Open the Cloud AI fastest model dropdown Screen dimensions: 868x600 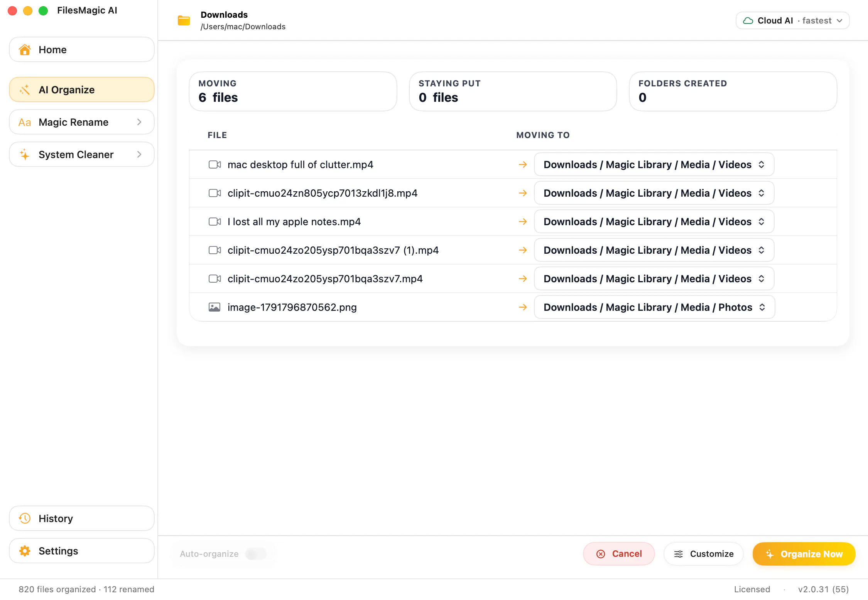793,21
